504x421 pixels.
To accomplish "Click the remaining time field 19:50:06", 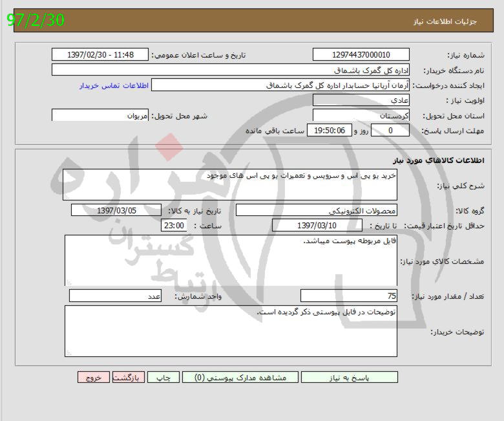I will click(330, 131).
